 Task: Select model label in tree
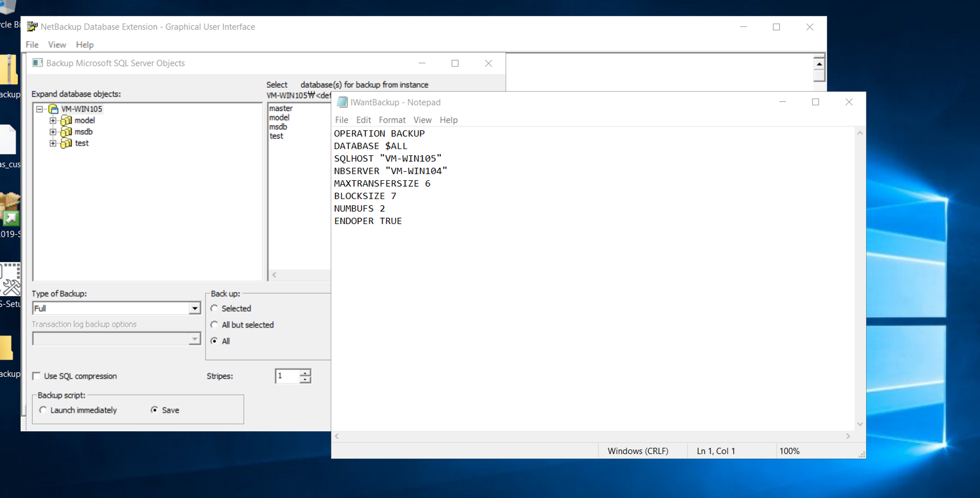[85, 121]
